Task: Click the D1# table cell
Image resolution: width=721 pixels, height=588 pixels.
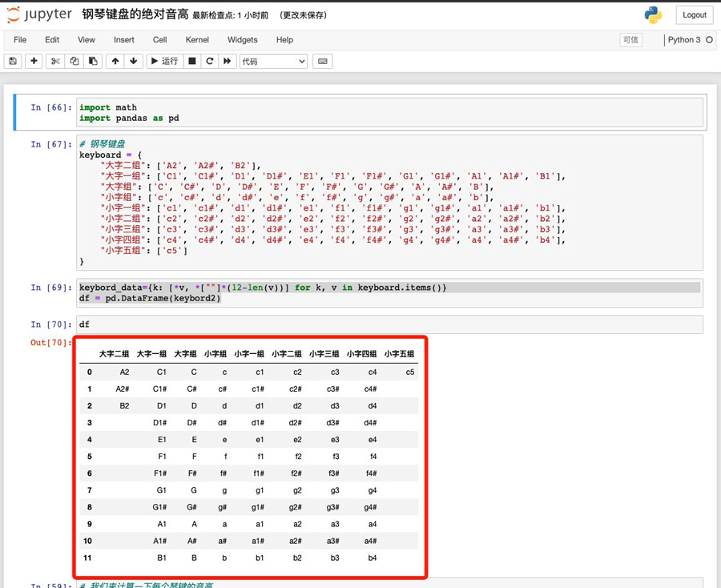Action: pos(159,422)
